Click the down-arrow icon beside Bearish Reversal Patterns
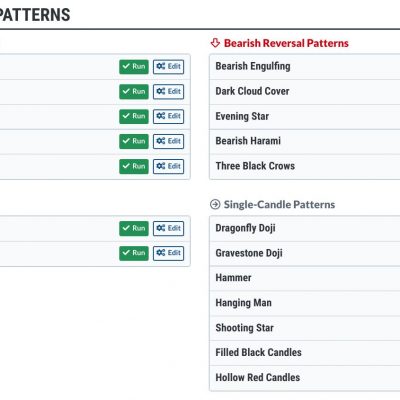 (215, 43)
